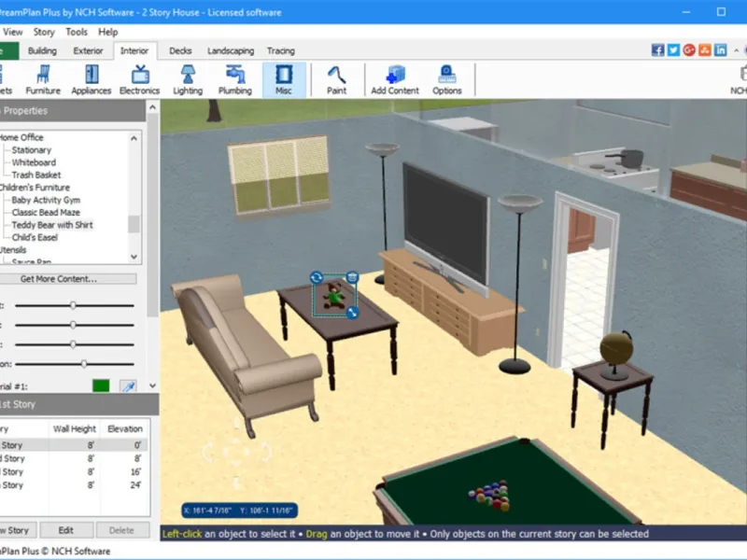Open the Tools menu
This screenshot has width=747, height=560.
pos(77,32)
